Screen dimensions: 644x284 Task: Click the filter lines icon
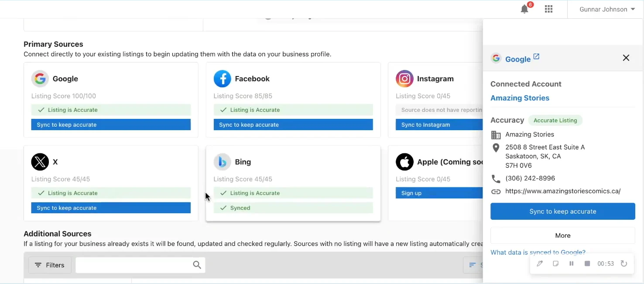tap(38, 265)
